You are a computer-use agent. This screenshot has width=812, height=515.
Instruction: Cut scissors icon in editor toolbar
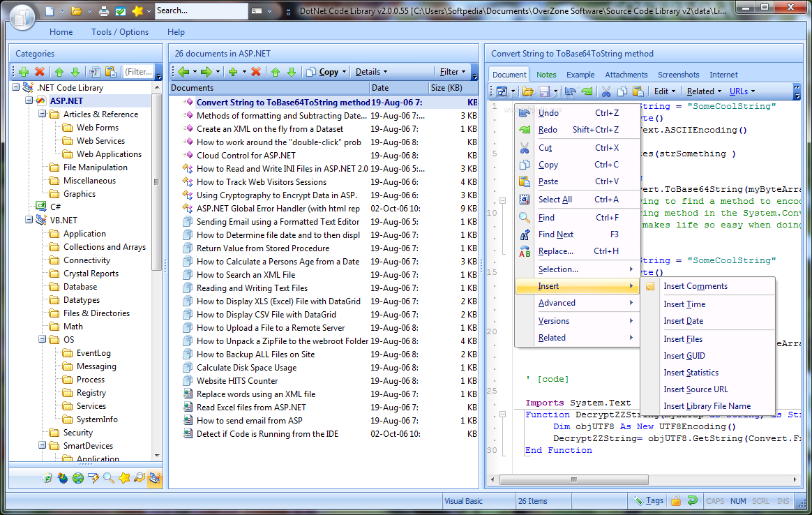pyautogui.click(x=606, y=91)
